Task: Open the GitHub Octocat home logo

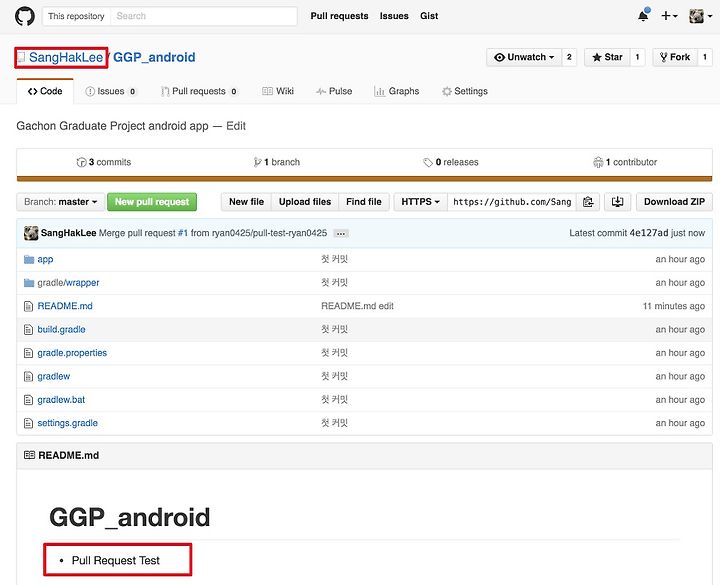Action: coord(25,17)
